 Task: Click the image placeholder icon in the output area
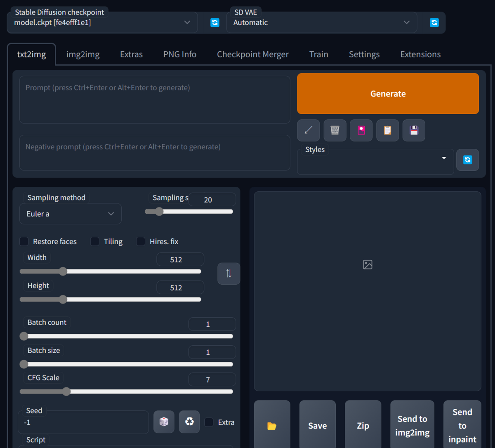368,264
